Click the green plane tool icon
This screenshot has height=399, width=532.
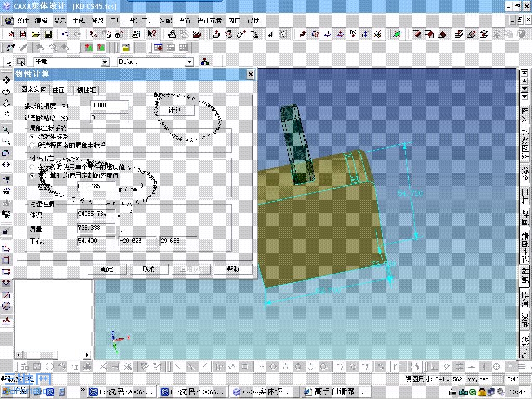(397, 34)
